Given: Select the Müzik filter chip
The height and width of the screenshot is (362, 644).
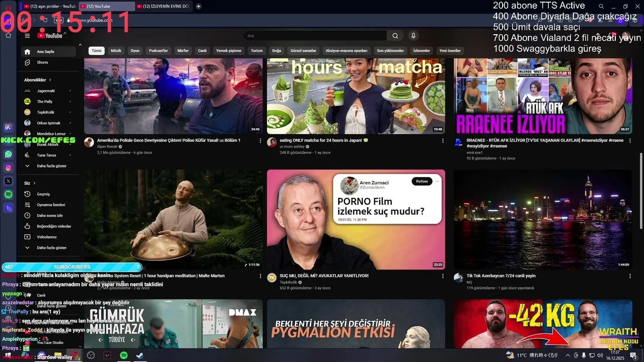Looking at the screenshot, I should (116, 51).
